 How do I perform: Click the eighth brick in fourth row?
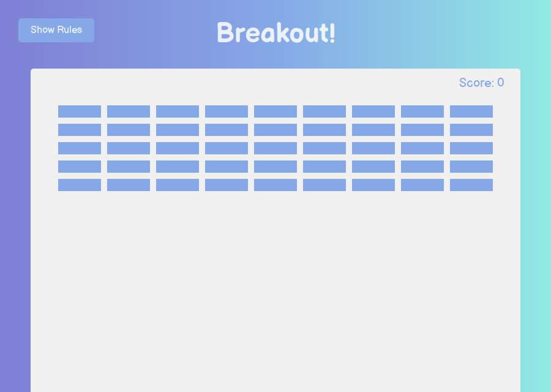[422, 167]
